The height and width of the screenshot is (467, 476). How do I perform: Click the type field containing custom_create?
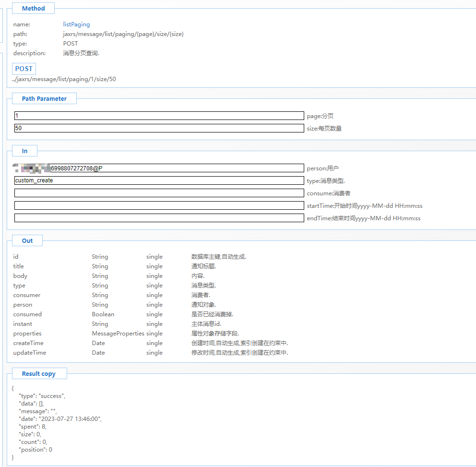[x=159, y=180]
